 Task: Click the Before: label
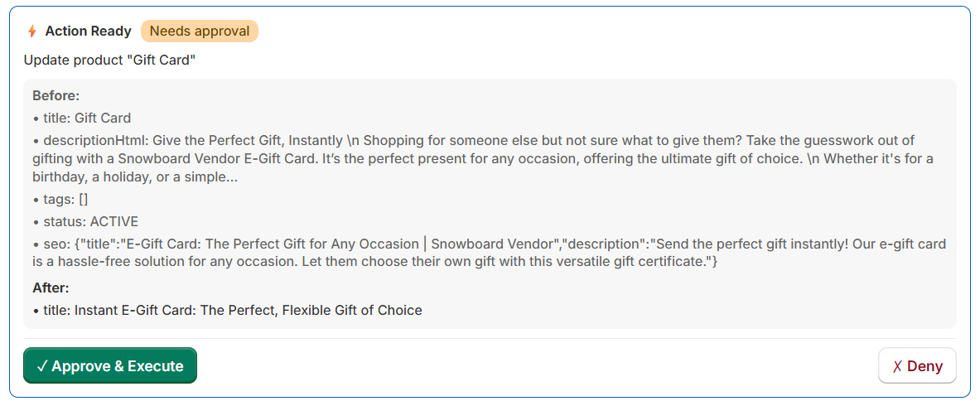tap(56, 95)
